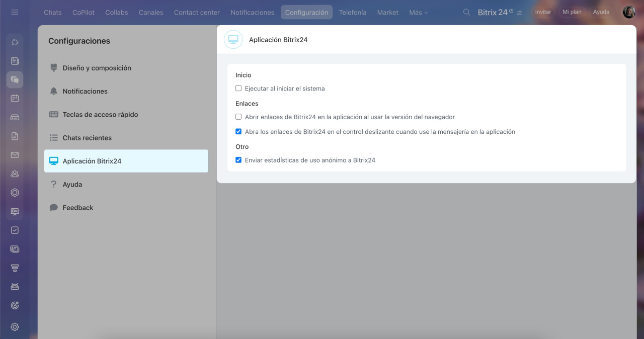
Task: Open the Mi plan button
Action: click(x=572, y=12)
